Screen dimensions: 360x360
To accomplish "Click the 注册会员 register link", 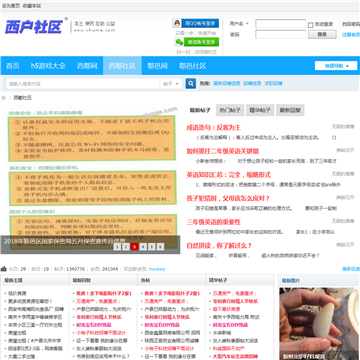I will click(351, 35).
